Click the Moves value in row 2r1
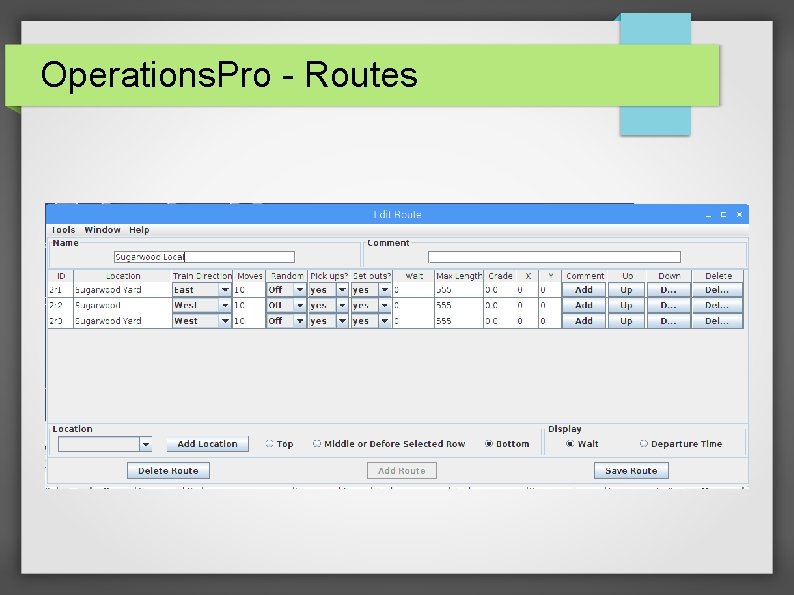 click(249, 290)
